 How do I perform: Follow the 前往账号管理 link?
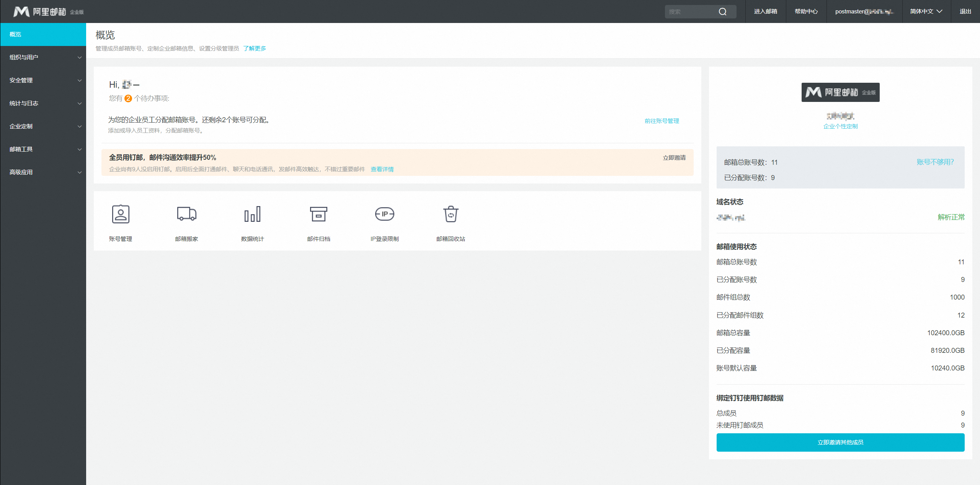(661, 121)
